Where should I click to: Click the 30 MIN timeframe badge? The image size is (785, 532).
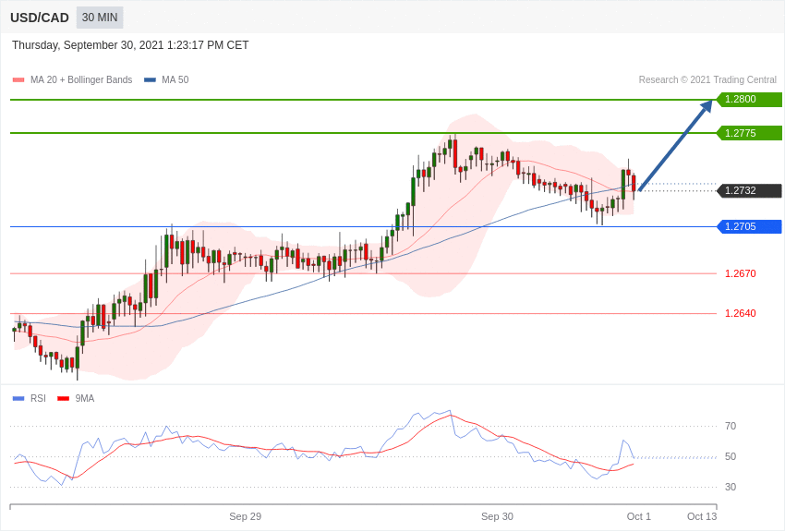[100, 18]
